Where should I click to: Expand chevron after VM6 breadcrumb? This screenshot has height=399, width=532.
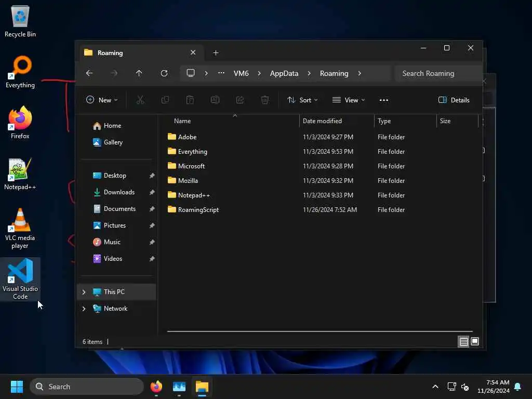(259, 73)
